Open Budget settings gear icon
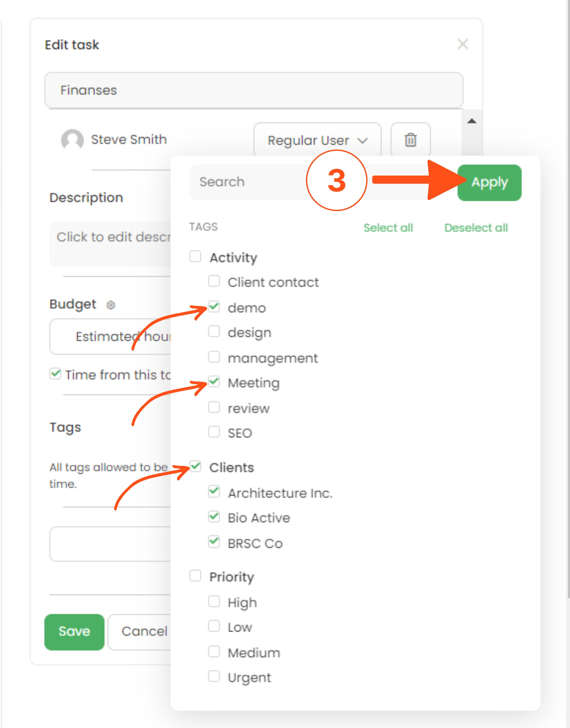The image size is (570, 728). pyautogui.click(x=111, y=305)
